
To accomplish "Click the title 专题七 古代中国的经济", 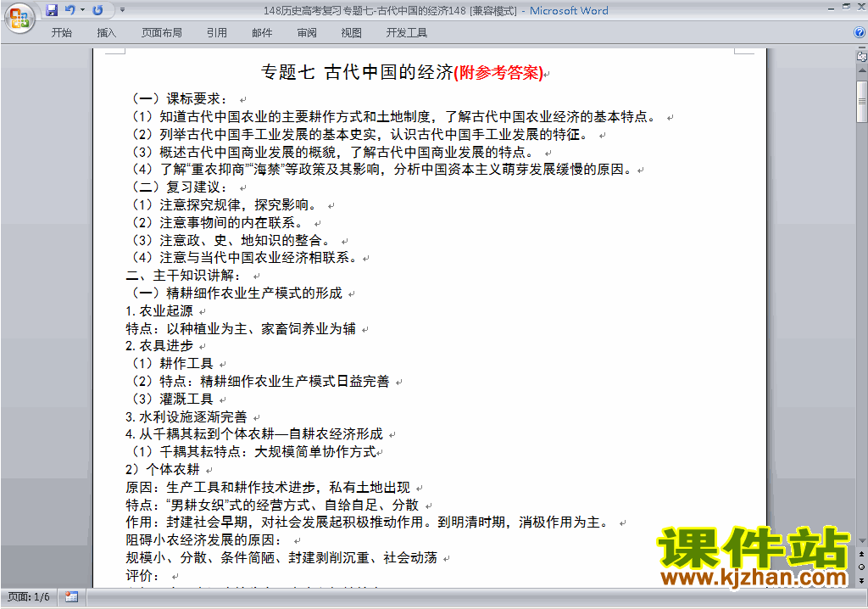I will 357,72.
